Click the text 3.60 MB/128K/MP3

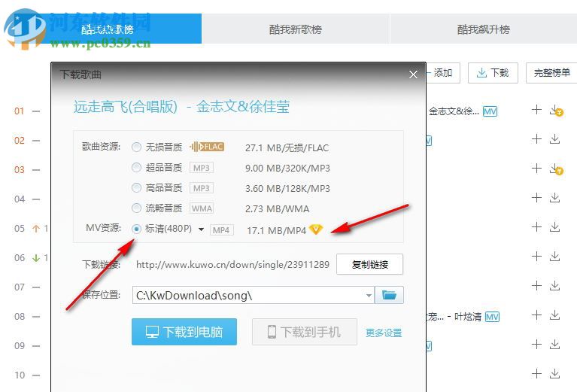tap(287, 188)
